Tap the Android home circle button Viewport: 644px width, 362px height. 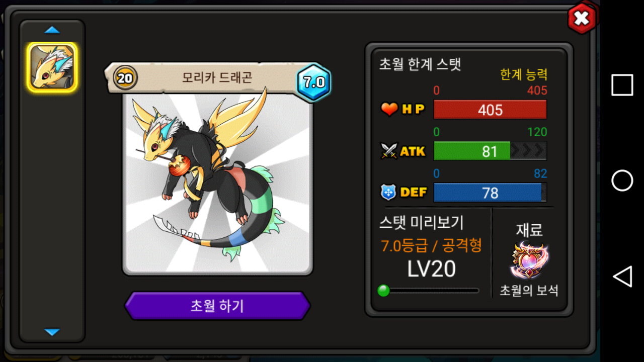pyautogui.click(x=622, y=180)
